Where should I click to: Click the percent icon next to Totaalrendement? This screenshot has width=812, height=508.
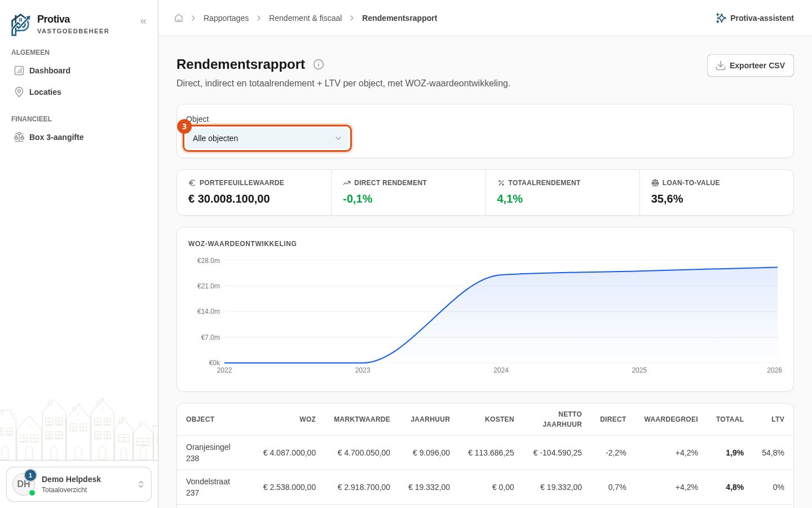[x=501, y=183]
